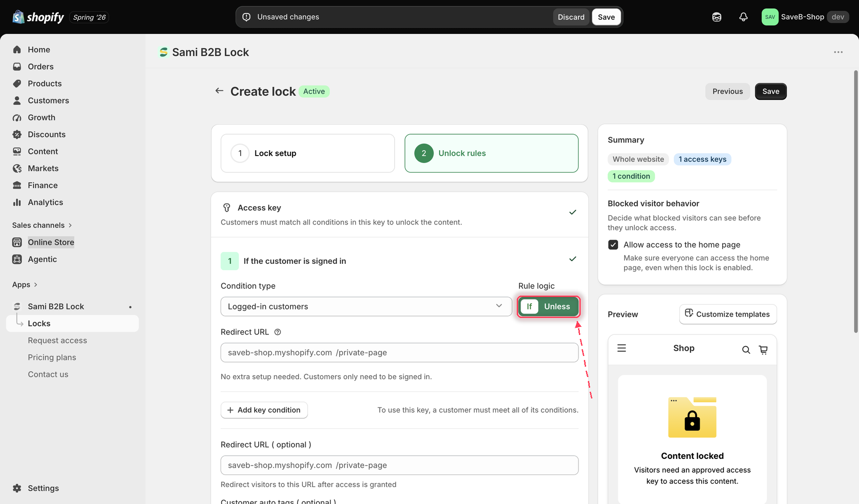The width and height of the screenshot is (859, 504).
Task: Click the preview search magnifier icon
Action: pos(746,350)
